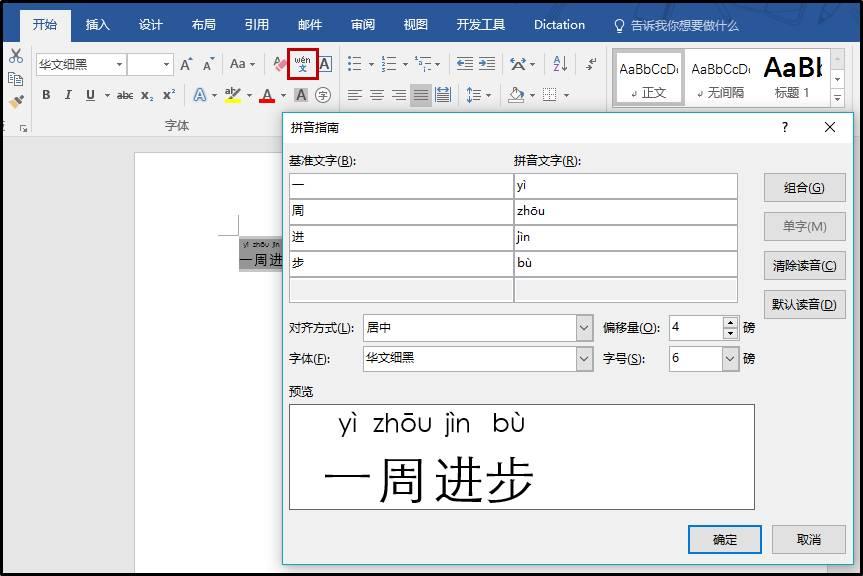This screenshot has width=863, height=576.
Task: Open the character border (字符边框) icon
Action: tap(323, 65)
